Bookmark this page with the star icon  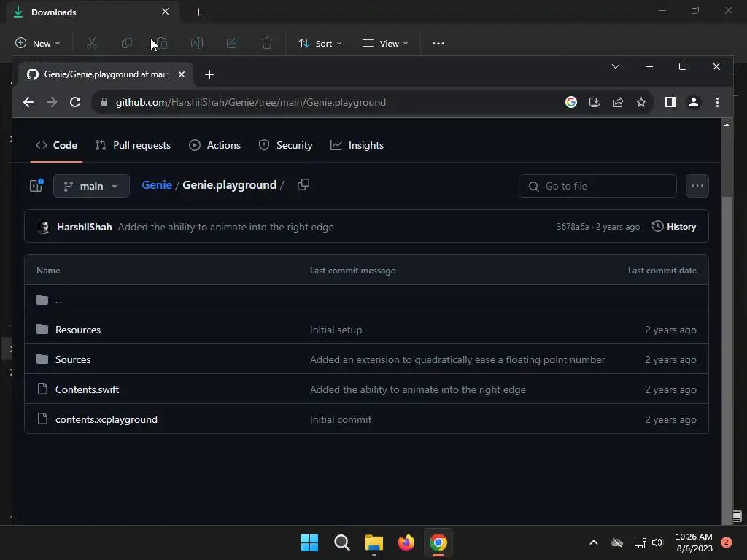tap(641, 102)
